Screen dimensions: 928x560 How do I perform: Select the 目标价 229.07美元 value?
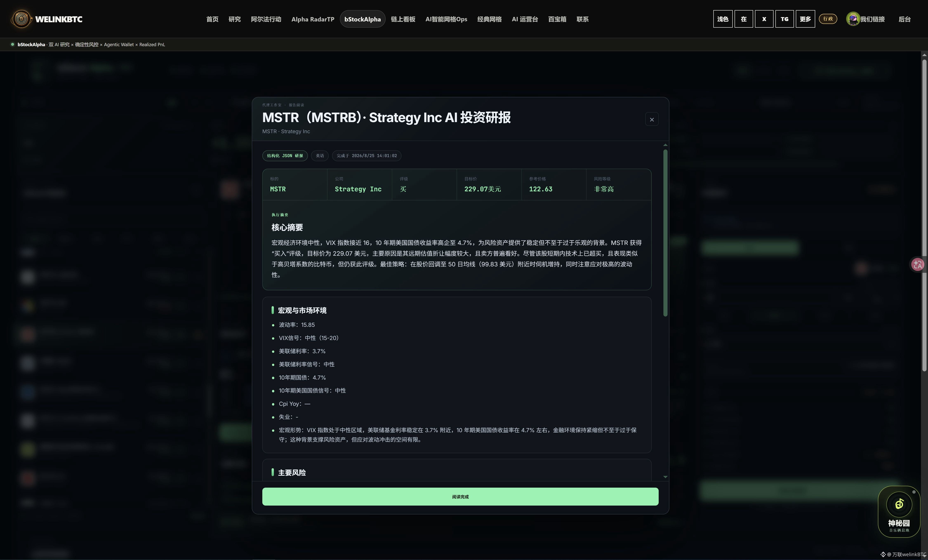point(482,189)
